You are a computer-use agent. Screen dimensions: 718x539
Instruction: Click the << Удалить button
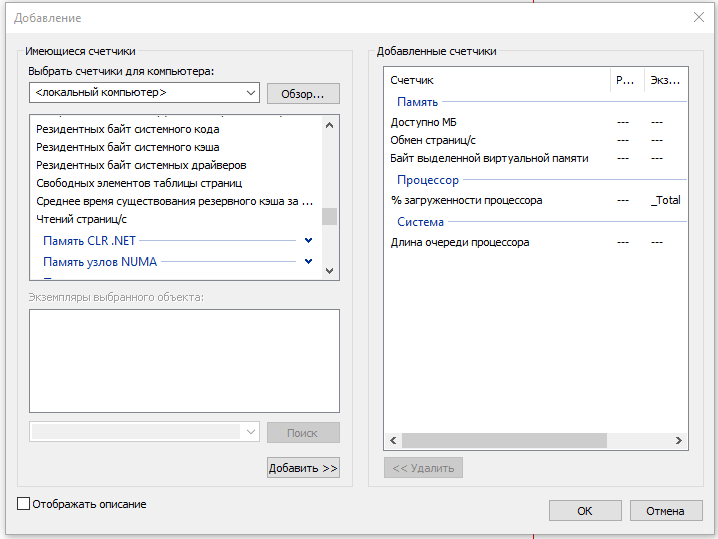(423, 468)
